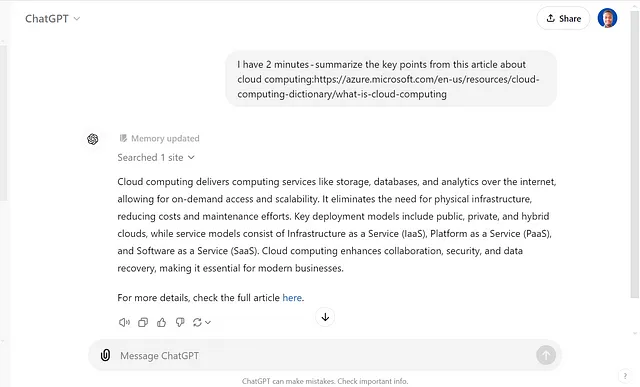This screenshot has height=387, width=640.
Task: Open the ChatGPT model selector dropdown
Action: click(53, 19)
